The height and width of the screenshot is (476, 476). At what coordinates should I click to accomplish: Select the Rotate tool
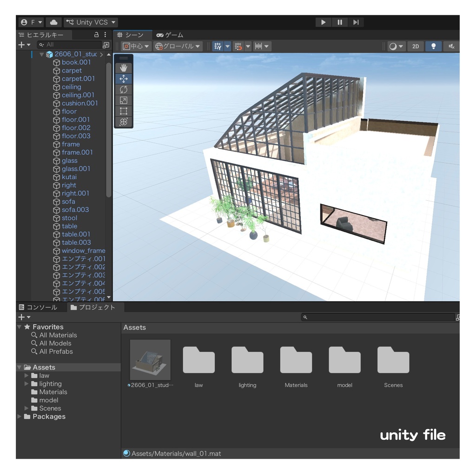click(123, 90)
